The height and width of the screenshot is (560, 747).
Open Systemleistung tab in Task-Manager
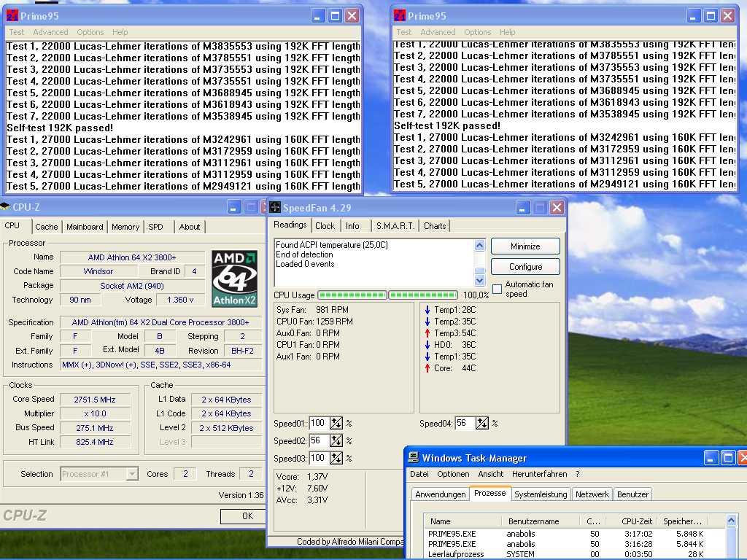pyautogui.click(x=541, y=494)
